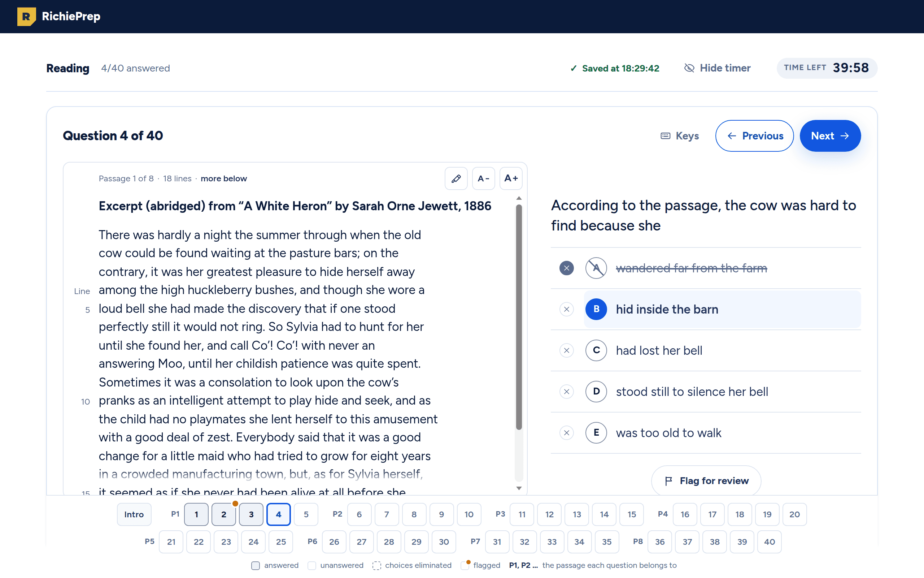Image resolution: width=924 pixels, height=578 pixels.
Task: Select answer B hid inside the barn
Action: 722,309
